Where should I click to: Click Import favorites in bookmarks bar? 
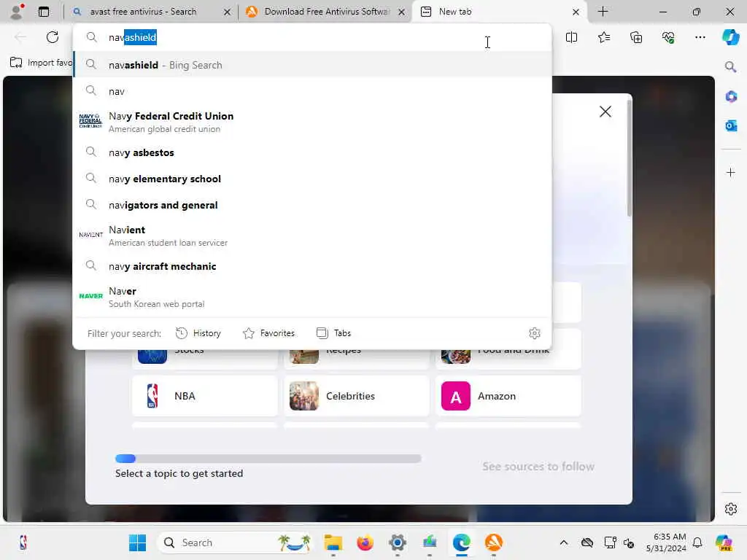click(41, 63)
